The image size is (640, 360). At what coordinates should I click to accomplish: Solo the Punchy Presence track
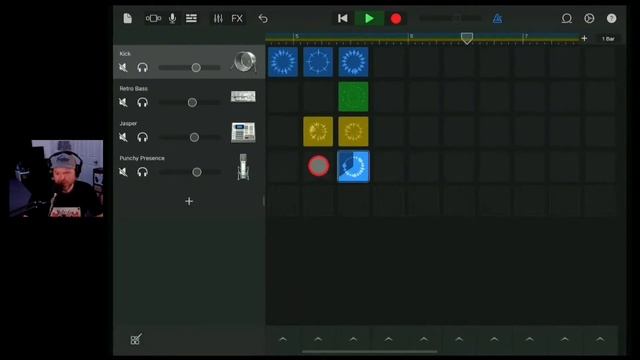coord(142,172)
